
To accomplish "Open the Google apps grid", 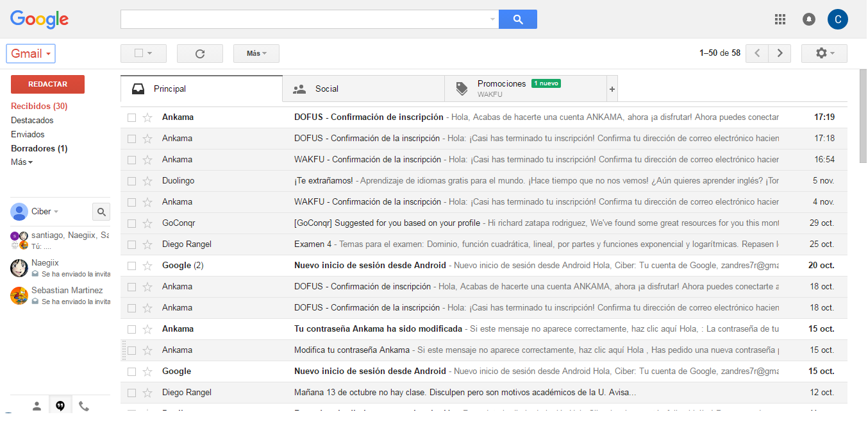I will 780,19.
